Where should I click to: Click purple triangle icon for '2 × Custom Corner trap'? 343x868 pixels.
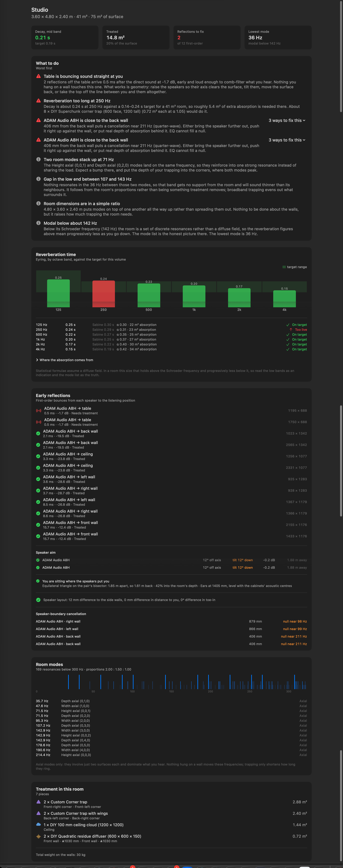38,802
